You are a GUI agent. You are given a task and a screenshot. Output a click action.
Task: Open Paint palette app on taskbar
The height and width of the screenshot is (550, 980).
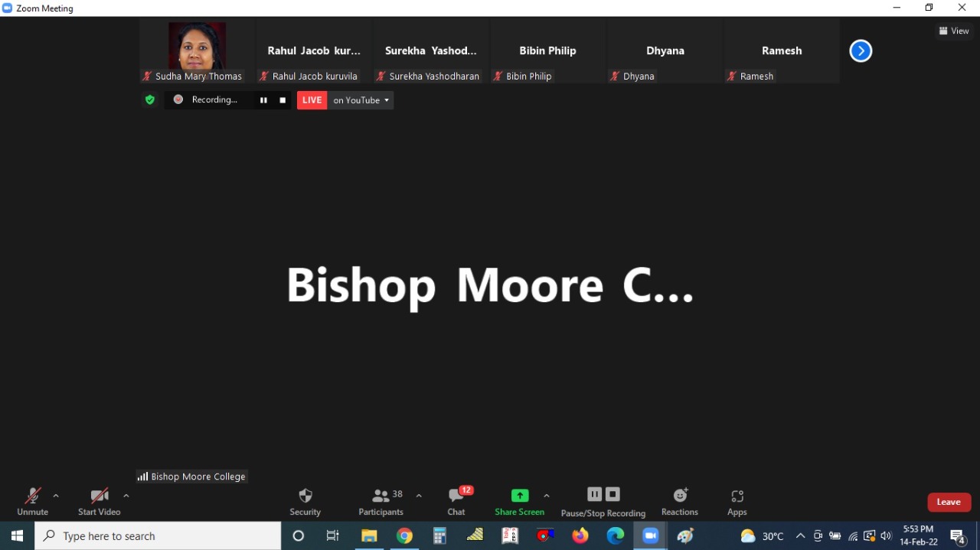[x=686, y=535]
